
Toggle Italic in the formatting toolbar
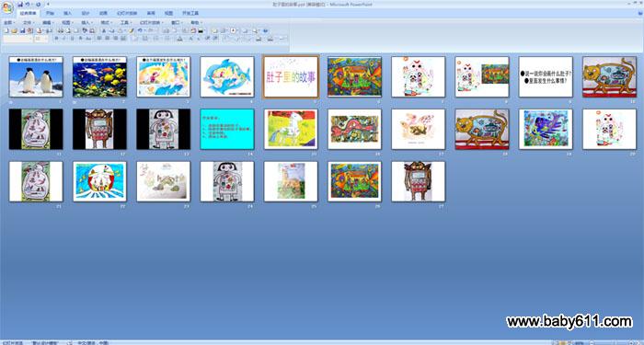[64, 39]
